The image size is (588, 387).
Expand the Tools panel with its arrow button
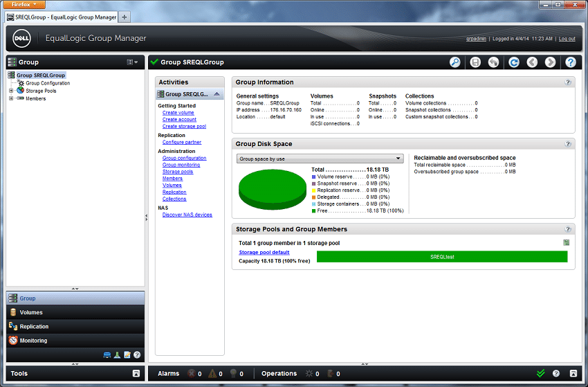(136, 373)
